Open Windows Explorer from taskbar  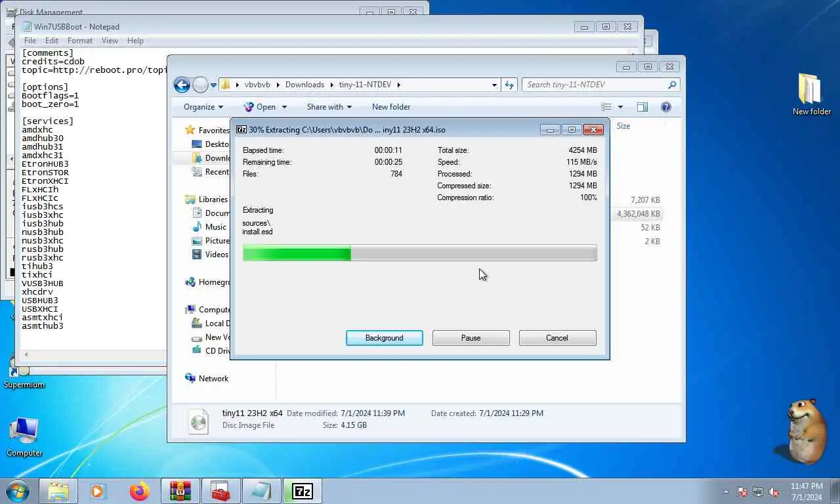coord(58,491)
